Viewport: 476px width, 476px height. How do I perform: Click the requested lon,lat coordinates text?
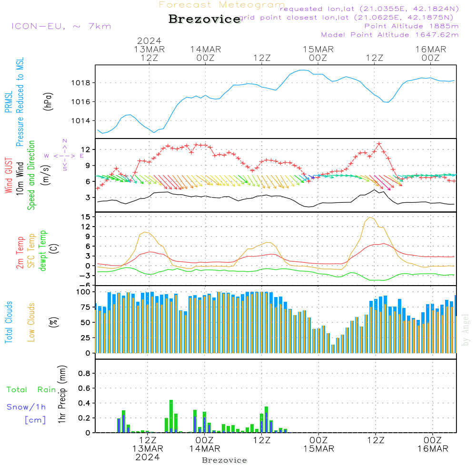(369, 9)
